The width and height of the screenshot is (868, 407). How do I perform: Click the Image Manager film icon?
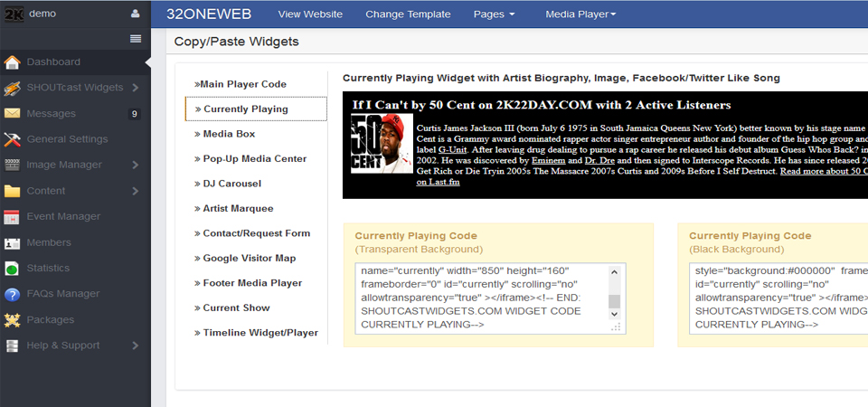12,165
